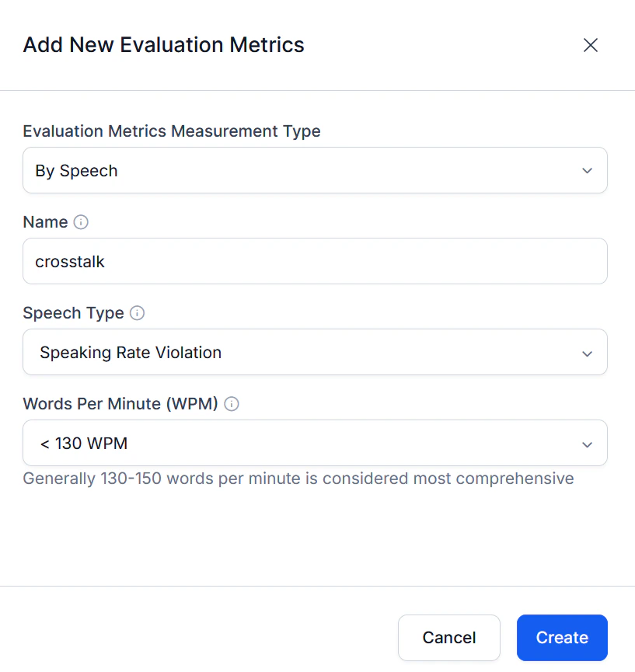Click the Name info icon

[80, 221]
